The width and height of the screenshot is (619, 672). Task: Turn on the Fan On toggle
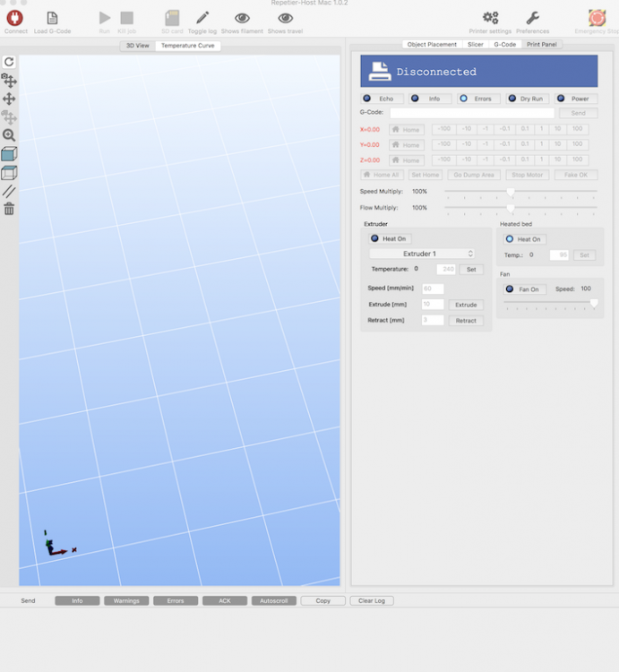[x=524, y=289]
